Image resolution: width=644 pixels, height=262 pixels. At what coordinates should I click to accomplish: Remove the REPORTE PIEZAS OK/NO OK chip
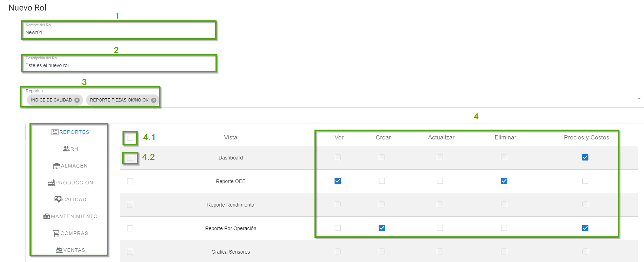[x=154, y=100]
